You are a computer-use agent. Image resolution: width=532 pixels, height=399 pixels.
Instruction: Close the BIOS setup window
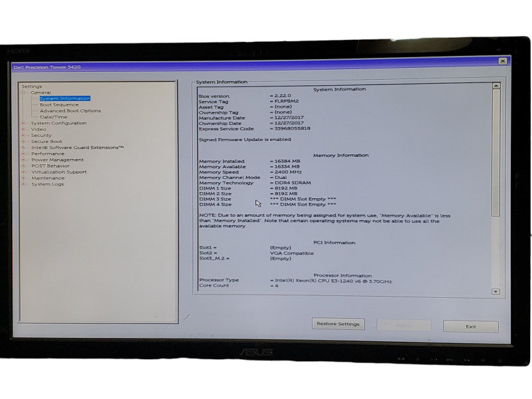(503, 61)
